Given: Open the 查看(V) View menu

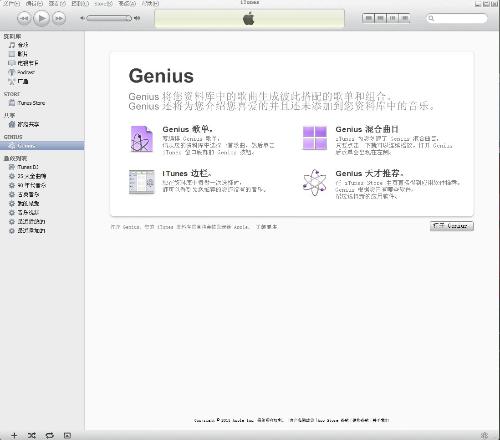Looking at the screenshot, I should coord(57,3).
